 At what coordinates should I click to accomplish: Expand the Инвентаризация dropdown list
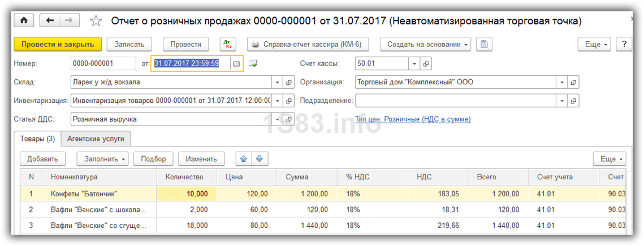pyautogui.click(x=277, y=101)
